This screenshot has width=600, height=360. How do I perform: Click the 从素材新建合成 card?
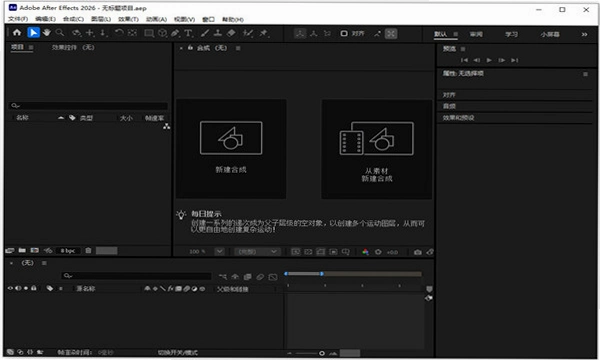377,149
